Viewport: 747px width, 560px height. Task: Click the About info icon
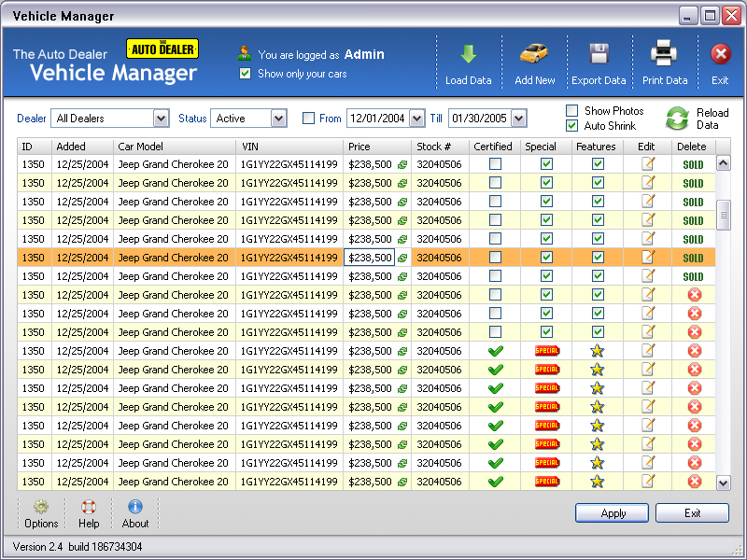point(135,507)
